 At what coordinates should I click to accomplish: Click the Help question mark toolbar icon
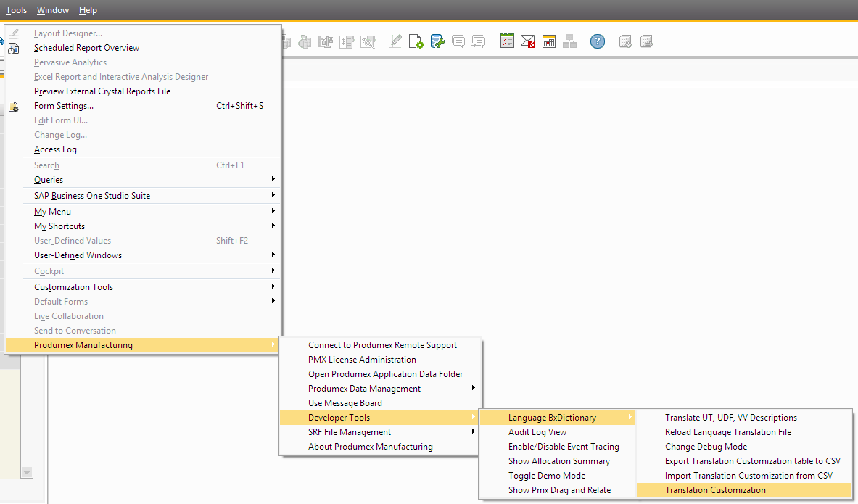pyautogui.click(x=597, y=41)
